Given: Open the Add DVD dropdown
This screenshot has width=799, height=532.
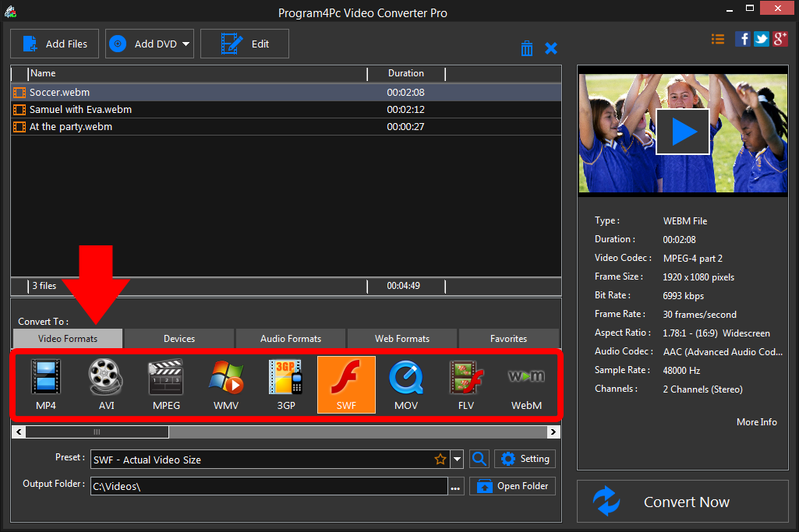Looking at the screenshot, I should tap(186, 44).
